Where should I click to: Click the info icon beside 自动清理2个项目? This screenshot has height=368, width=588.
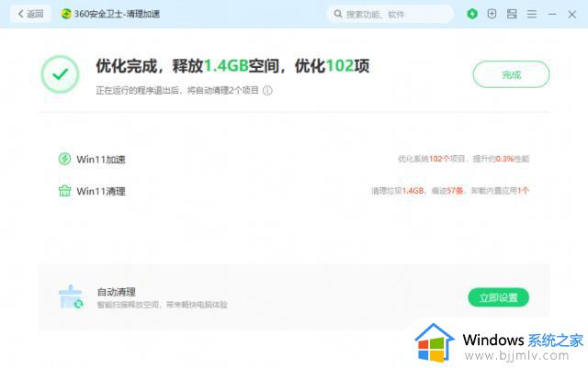[x=267, y=91]
